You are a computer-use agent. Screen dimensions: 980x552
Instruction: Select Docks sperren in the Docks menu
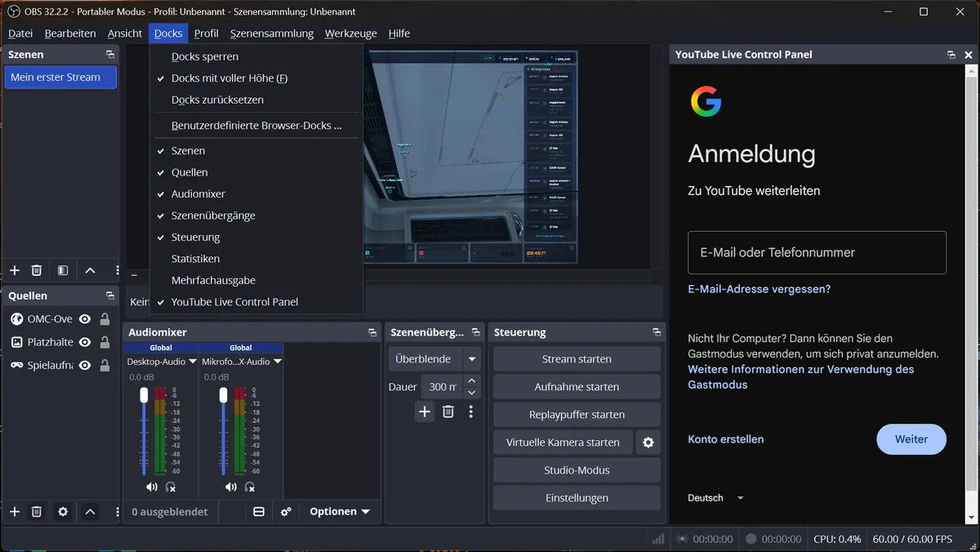pos(256,57)
